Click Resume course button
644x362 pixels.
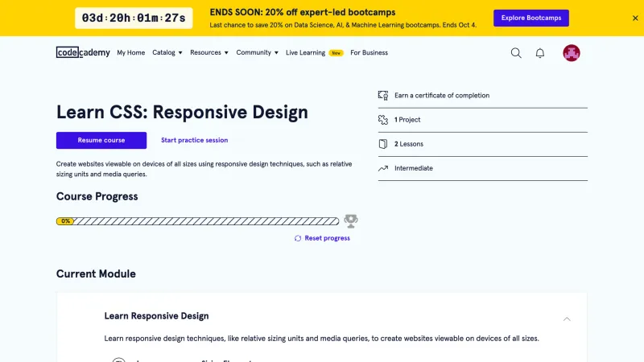click(x=101, y=140)
